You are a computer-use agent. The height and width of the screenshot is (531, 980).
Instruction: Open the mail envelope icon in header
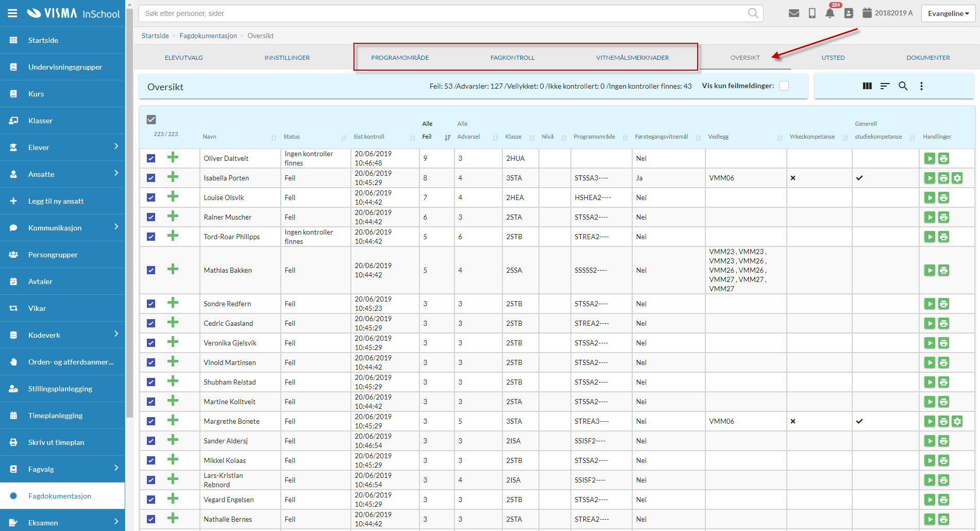pyautogui.click(x=794, y=13)
